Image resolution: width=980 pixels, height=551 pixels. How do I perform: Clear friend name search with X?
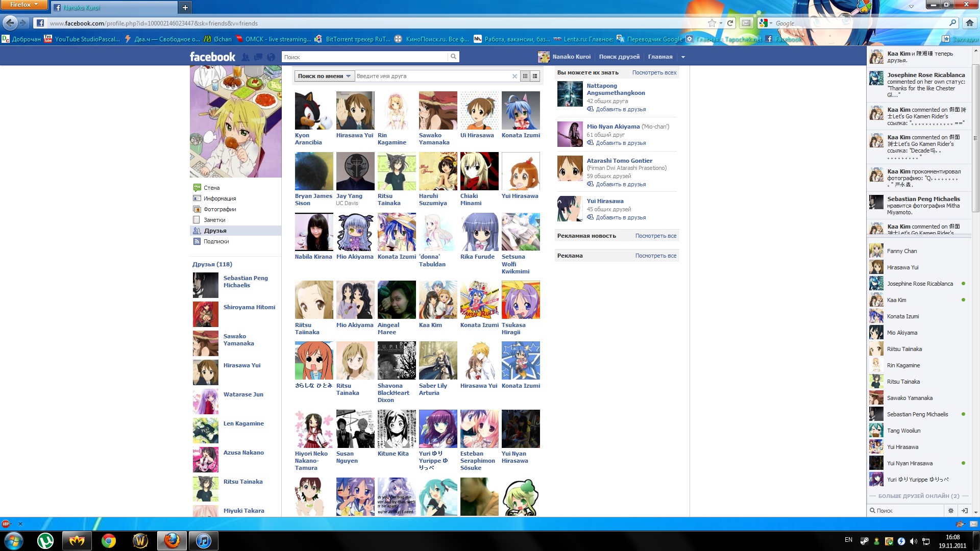(x=514, y=77)
